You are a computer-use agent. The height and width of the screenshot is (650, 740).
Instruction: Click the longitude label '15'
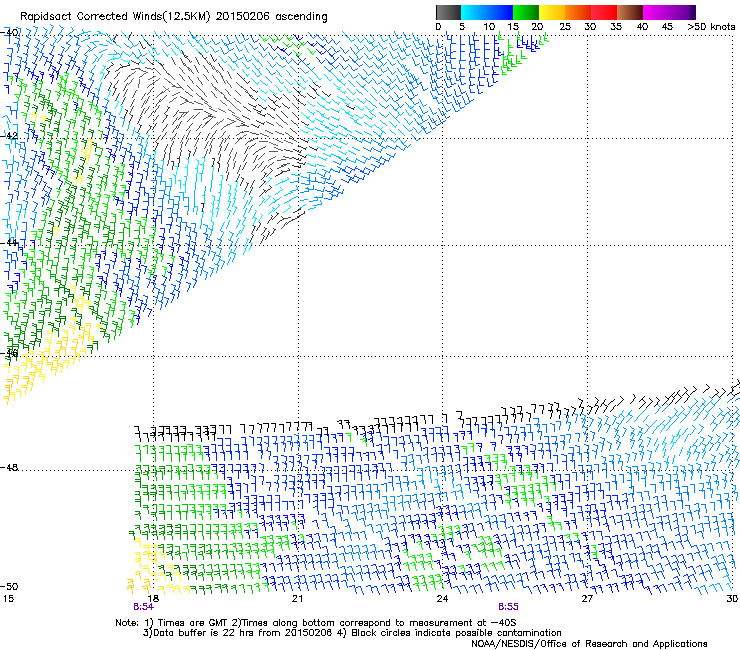tap(8, 599)
